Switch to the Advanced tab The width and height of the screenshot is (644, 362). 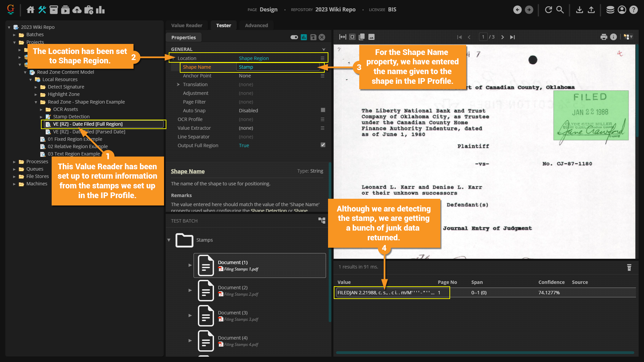(x=256, y=25)
